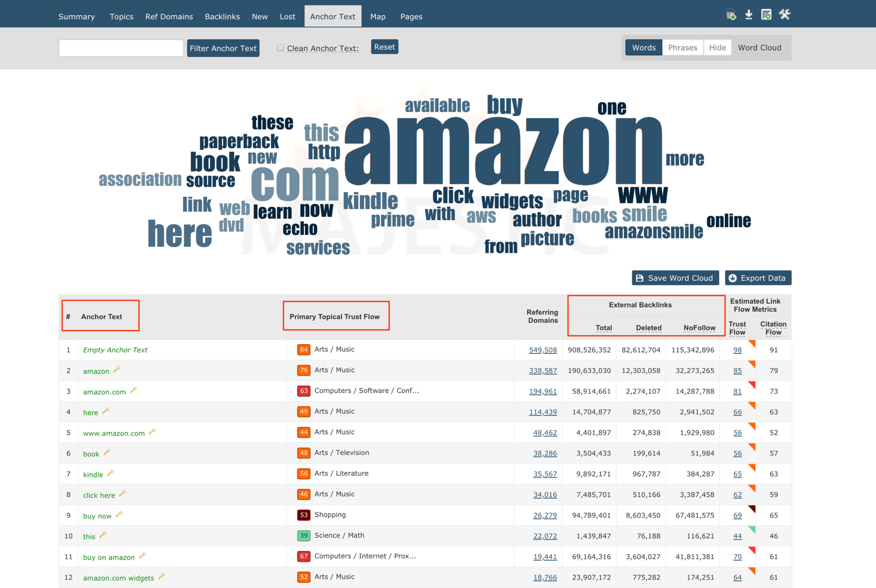The height and width of the screenshot is (588, 876).
Task: Click 56 Arts / Literature badge
Action: (x=303, y=474)
